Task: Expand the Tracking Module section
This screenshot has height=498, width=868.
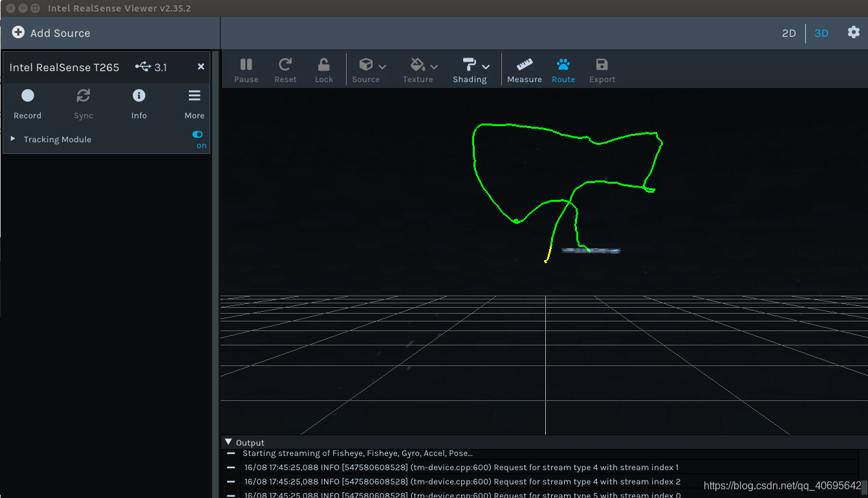Action: pyautogui.click(x=13, y=139)
